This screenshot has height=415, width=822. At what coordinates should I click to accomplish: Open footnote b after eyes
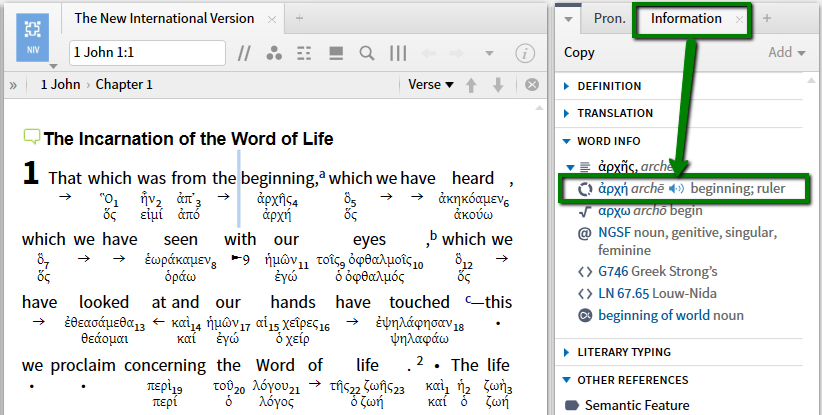433,235
